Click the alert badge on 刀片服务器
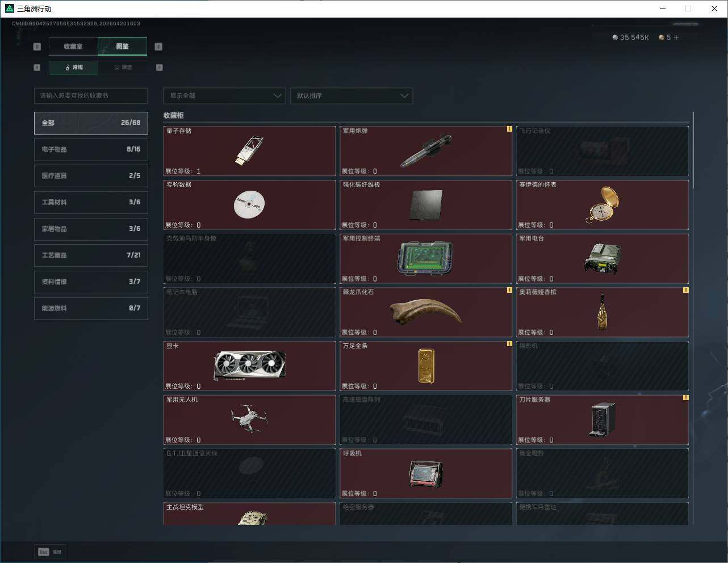728x563 pixels. point(686,398)
